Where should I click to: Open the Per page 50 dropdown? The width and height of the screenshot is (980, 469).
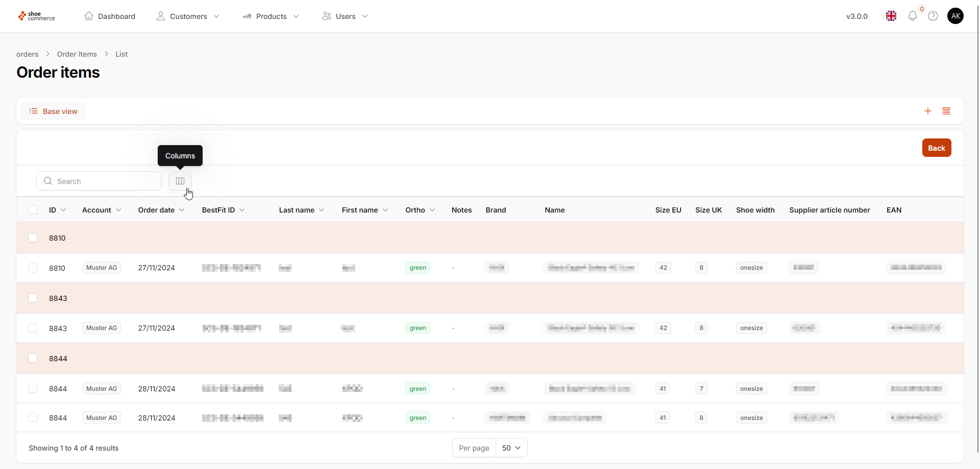511,448
